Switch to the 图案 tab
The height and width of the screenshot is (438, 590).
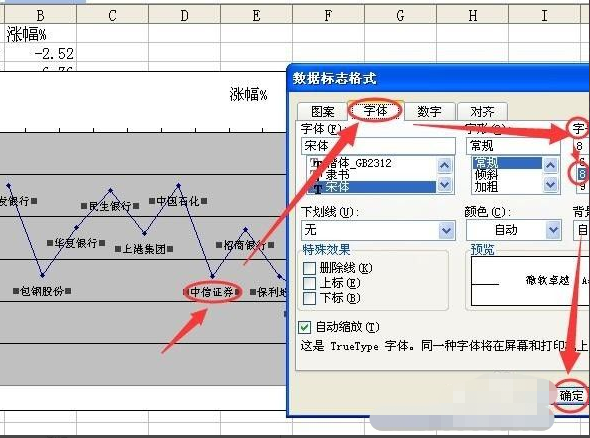(x=322, y=111)
